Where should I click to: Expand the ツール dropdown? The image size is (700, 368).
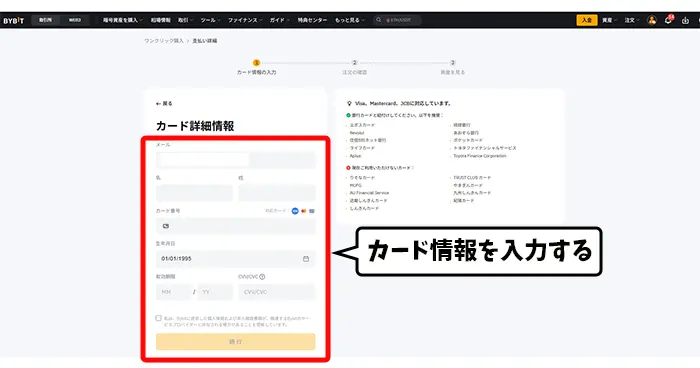coord(210,20)
